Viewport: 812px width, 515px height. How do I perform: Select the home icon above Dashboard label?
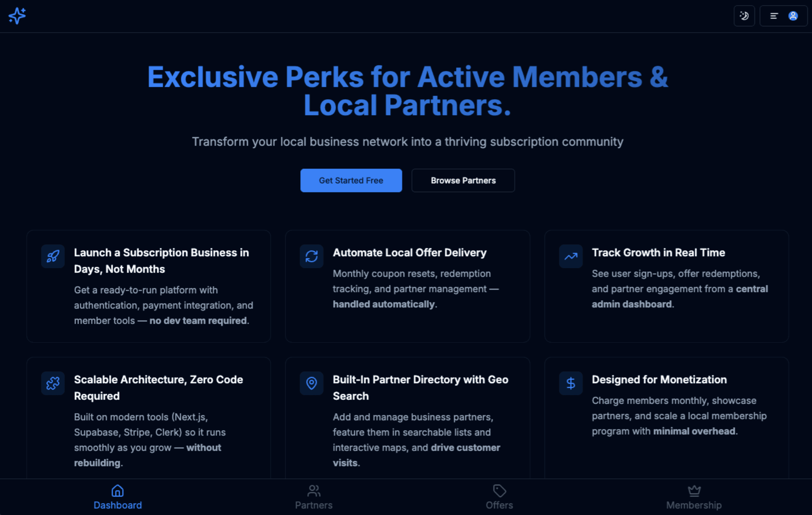pos(117,490)
